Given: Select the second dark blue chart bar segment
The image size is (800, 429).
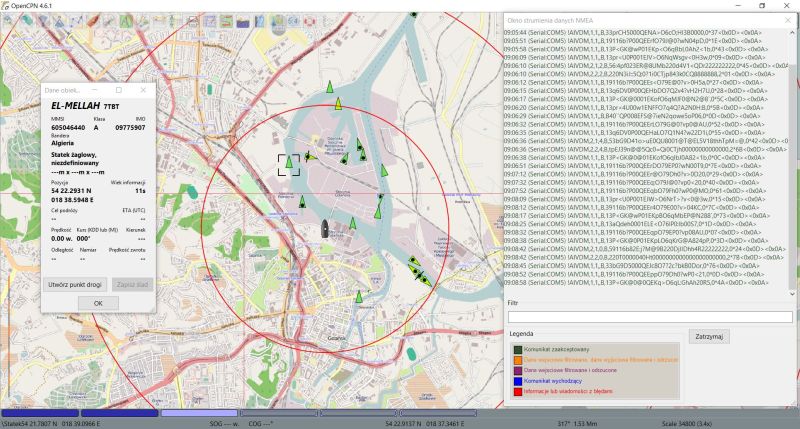Looking at the screenshot, I should [x=119, y=413].
